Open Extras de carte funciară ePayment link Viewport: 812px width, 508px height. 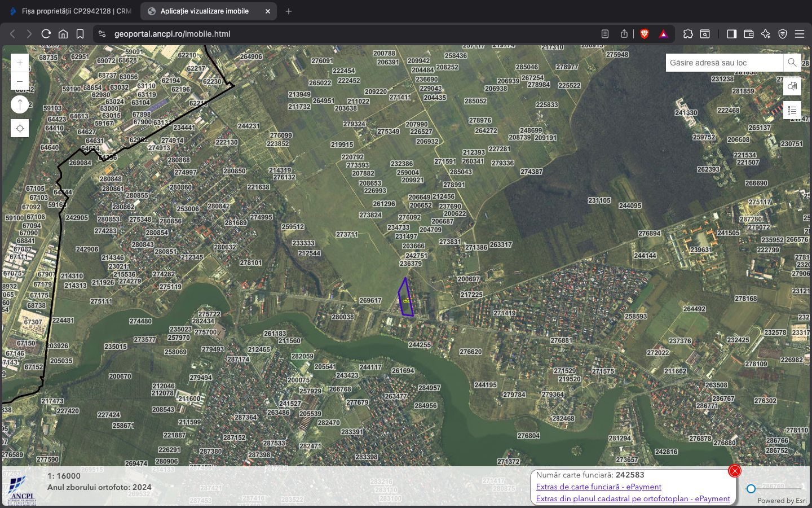pos(598,487)
